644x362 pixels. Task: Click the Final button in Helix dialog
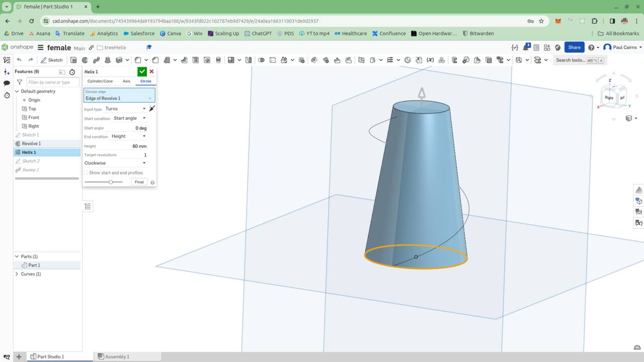(139, 182)
